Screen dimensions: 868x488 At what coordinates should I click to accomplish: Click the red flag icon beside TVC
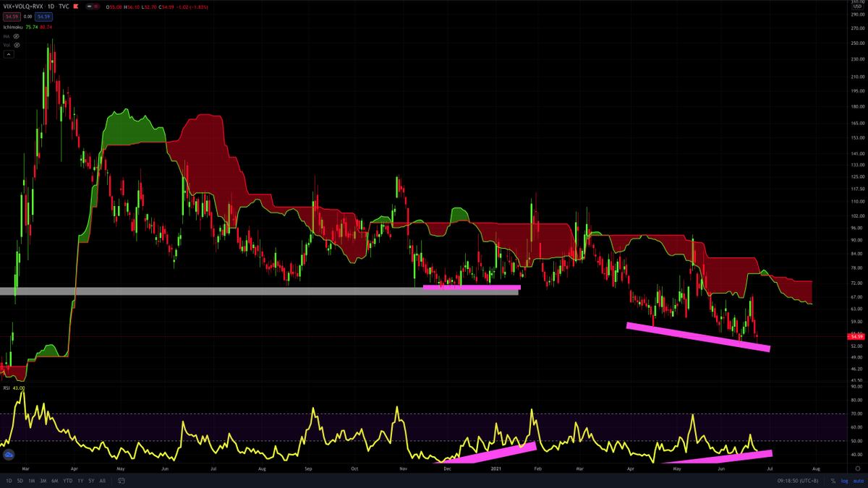coord(75,6)
